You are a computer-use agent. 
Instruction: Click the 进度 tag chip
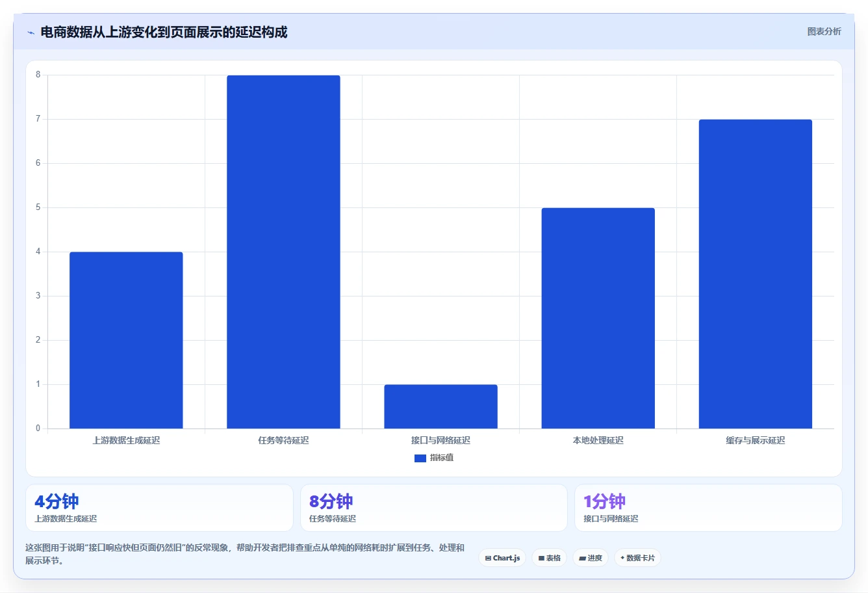tap(591, 558)
